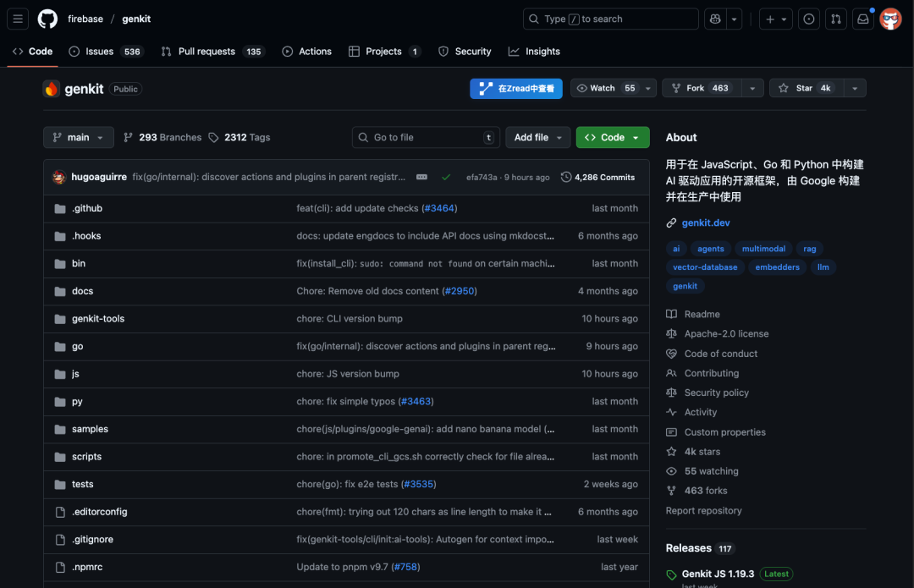Select the llm topic tag
Screen dimensions: 914x588
click(x=823, y=267)
